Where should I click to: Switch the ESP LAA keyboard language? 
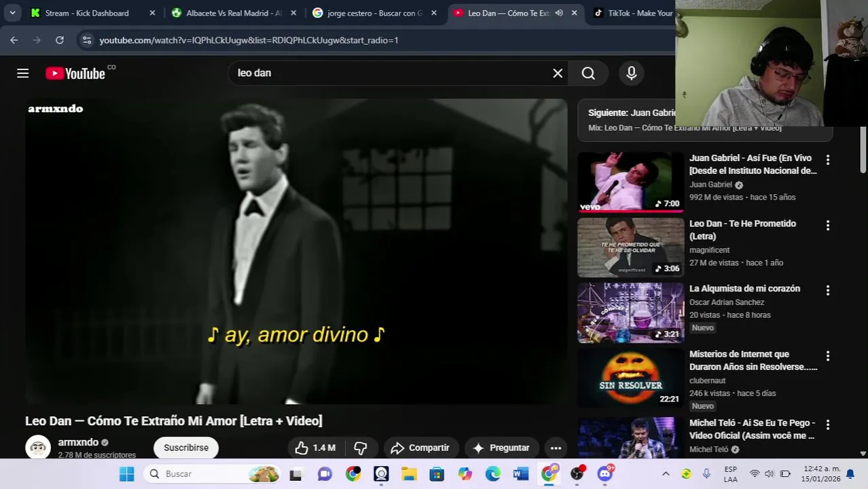pyautogui.click(x=731, y=474)
